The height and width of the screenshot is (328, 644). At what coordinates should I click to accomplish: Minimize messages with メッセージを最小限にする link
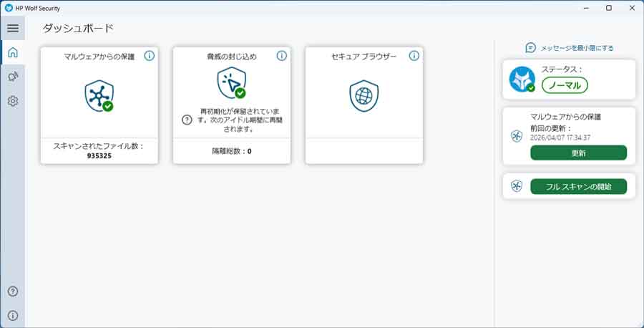point(570,48)
